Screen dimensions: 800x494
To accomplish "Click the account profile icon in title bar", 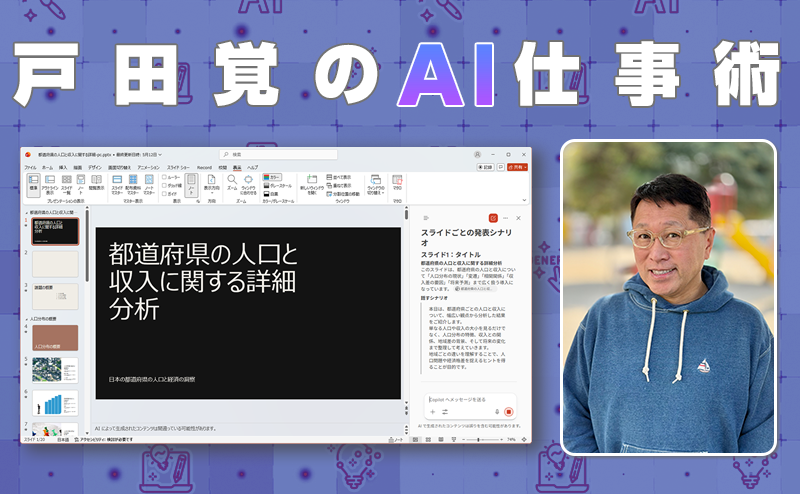I will pos(478,155).
